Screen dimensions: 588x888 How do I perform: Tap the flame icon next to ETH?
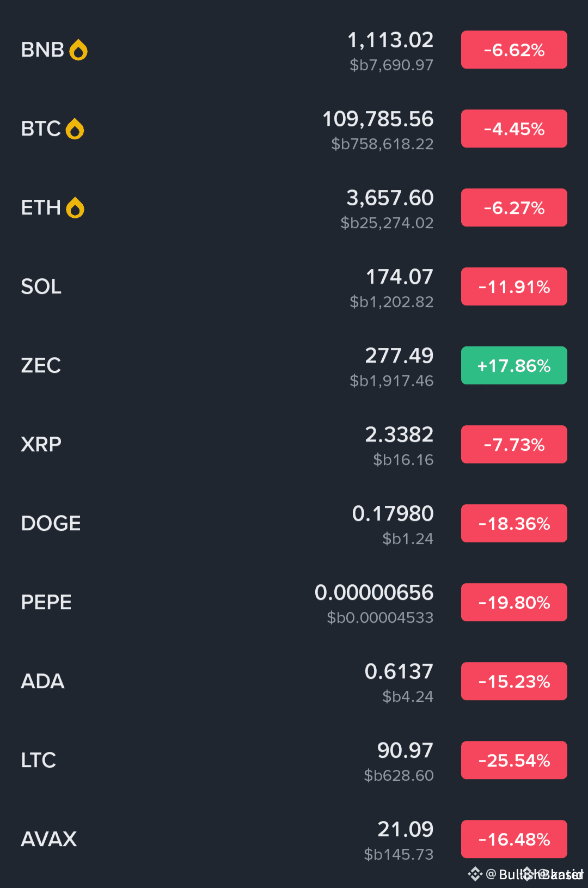tap(75, 208)
